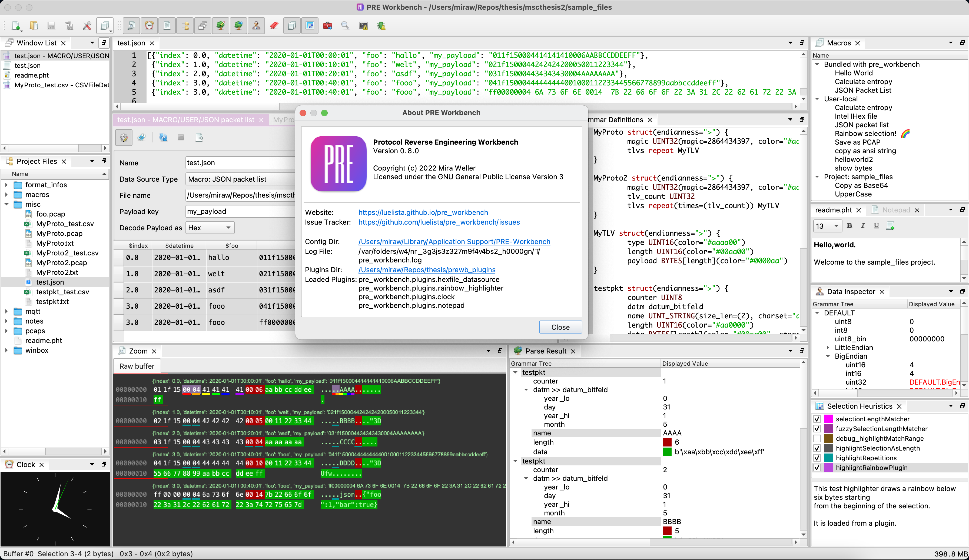
Task: Click the tree with pencil grammar icon
Action: click(220, 26)
